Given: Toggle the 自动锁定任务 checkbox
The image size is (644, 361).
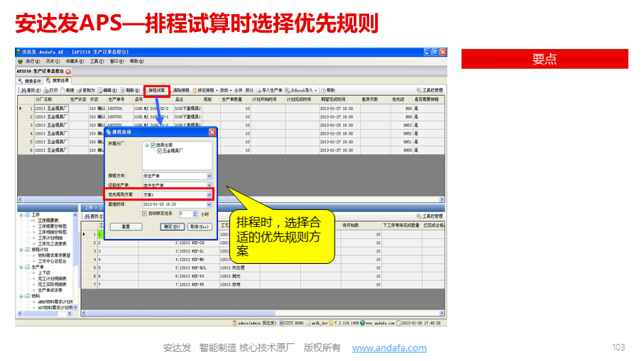Looking at the screenshot, I should [x=145, y=213].
